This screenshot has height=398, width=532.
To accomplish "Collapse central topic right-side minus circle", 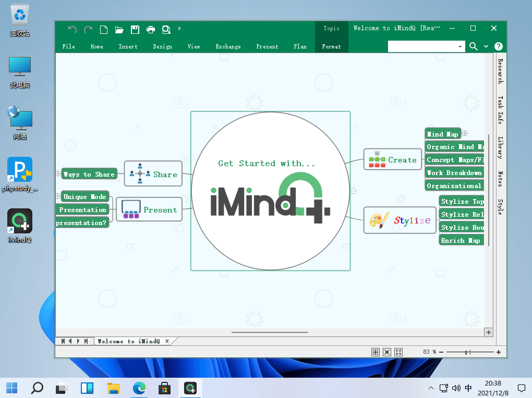I will [x=353, y=191].
